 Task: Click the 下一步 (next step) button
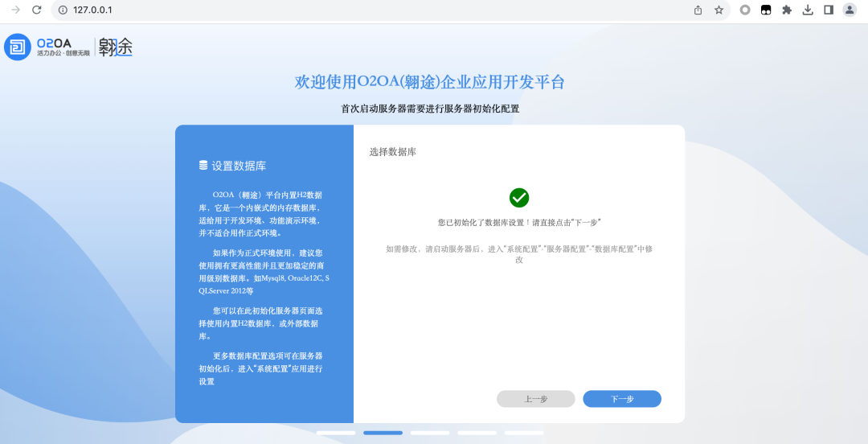tap(621, 399)
